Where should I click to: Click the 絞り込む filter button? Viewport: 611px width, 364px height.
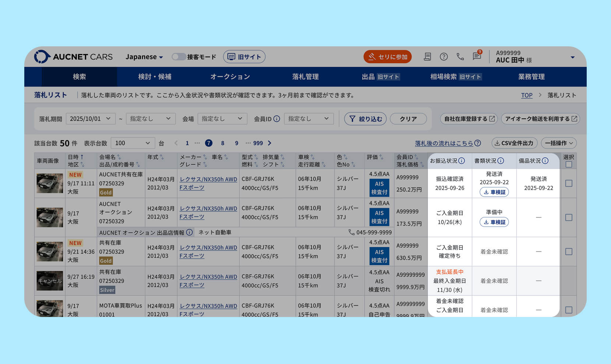coord(365,119)
